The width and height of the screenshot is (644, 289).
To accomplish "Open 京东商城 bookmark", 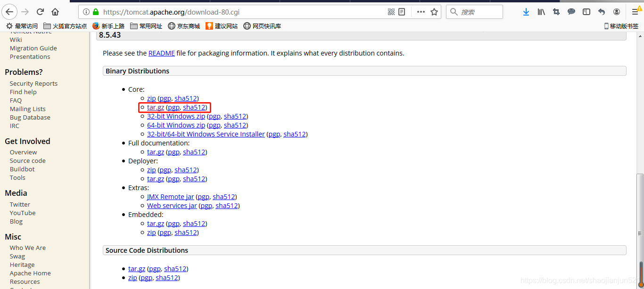I will tap(184, 26).
